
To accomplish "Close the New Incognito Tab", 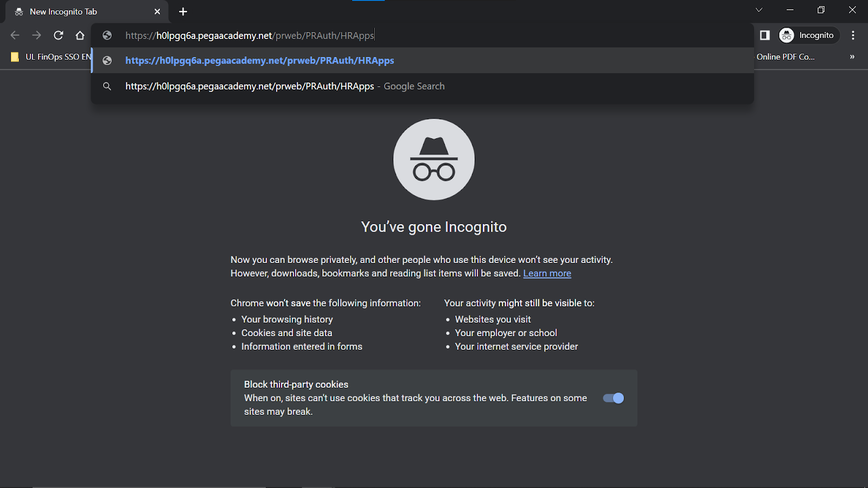I will tap(157, 11).
